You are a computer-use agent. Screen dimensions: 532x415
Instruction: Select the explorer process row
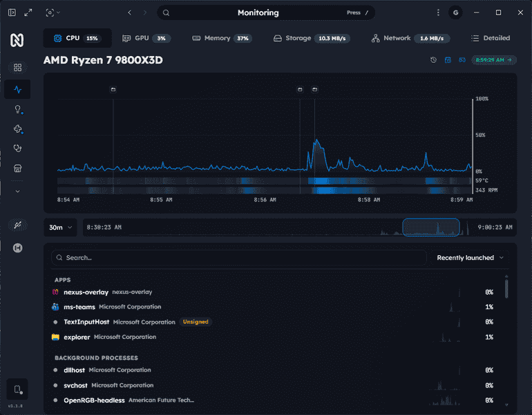[x=275, y=338]
